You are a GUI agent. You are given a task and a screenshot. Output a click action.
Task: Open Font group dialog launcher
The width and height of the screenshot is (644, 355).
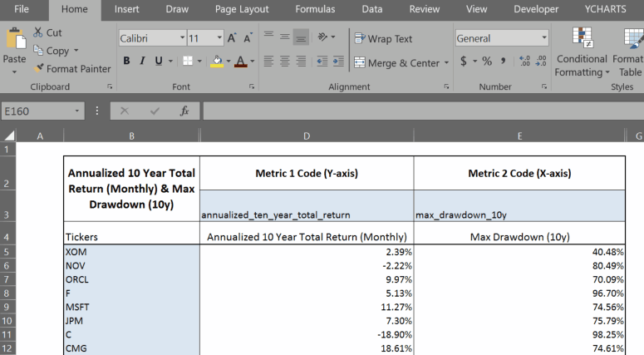(252, 86)
